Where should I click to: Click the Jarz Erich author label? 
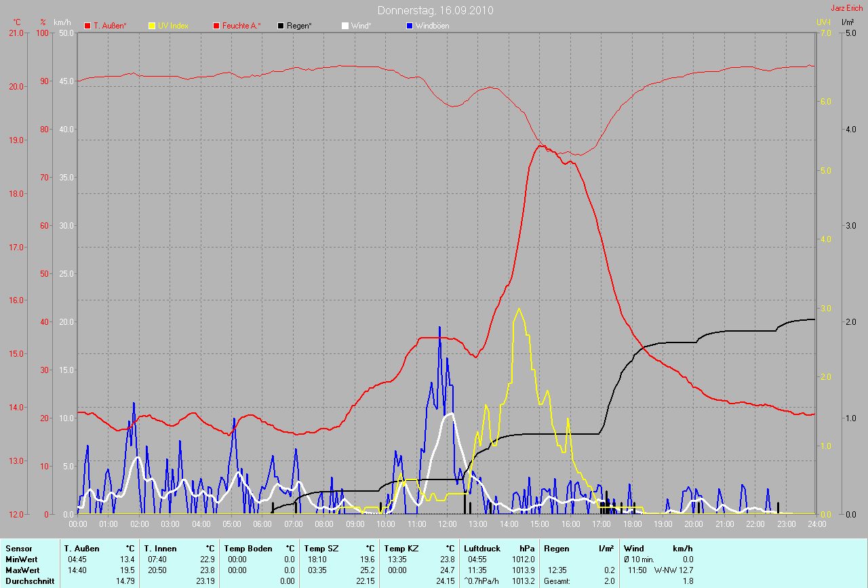click(x=847, y=8)
